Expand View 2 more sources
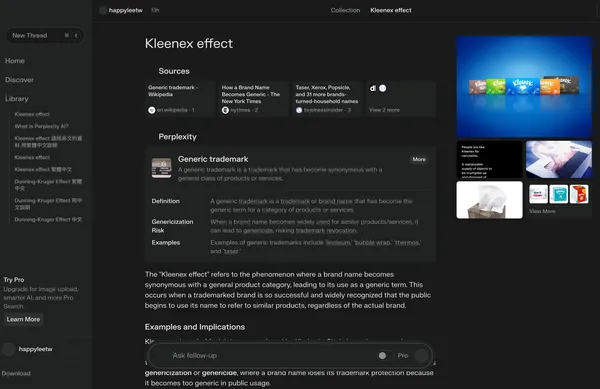The height and width of the screenshot is (389, 600). click(x=384, y=110)
